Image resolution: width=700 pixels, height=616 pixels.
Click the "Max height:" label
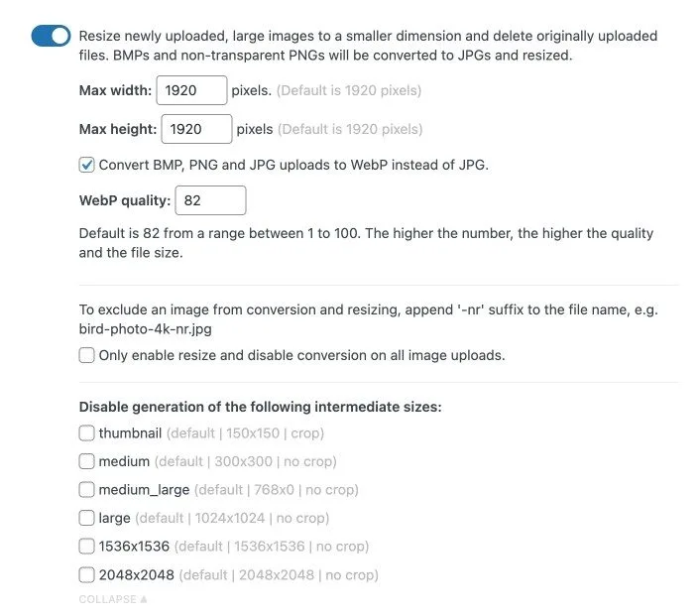coord(117,129)
